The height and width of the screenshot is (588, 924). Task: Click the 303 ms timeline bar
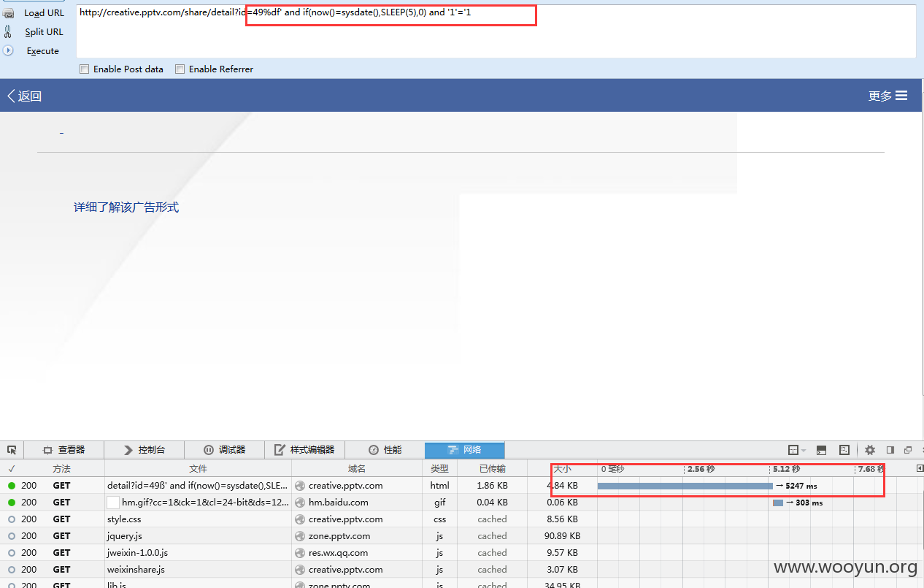click(778, 503)
